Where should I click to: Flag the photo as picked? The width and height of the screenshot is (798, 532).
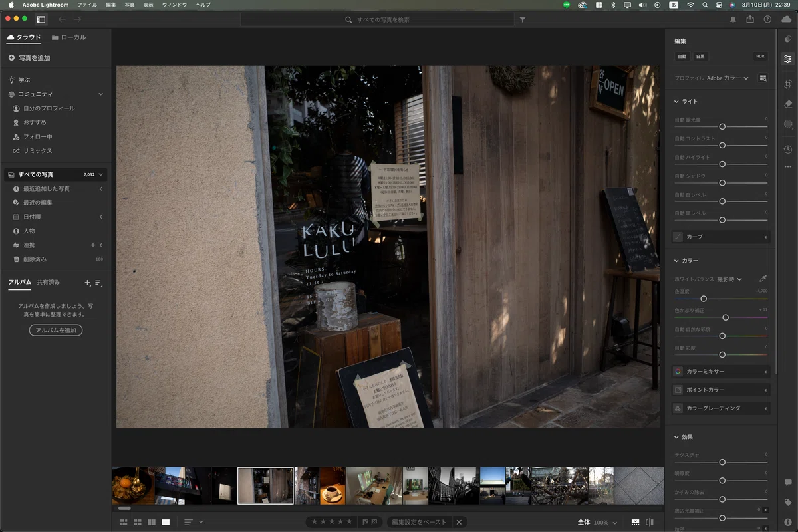[x=365, y=522]
